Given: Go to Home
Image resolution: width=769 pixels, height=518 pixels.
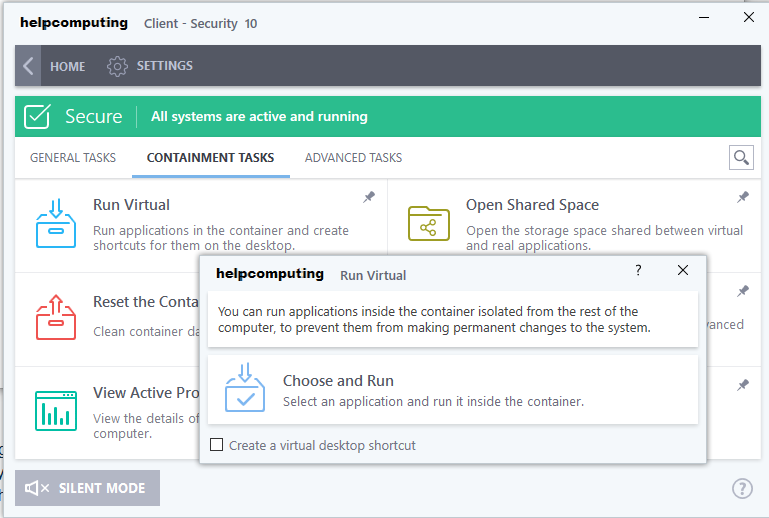Looking at the screenshot, I should pyautogui.click(x=68, y=66).
